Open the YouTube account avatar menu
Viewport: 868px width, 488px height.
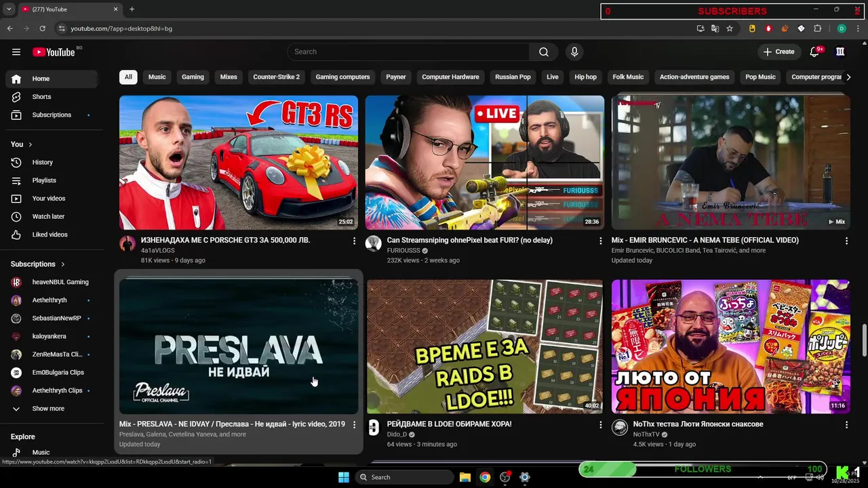click(x=840, y=52)
